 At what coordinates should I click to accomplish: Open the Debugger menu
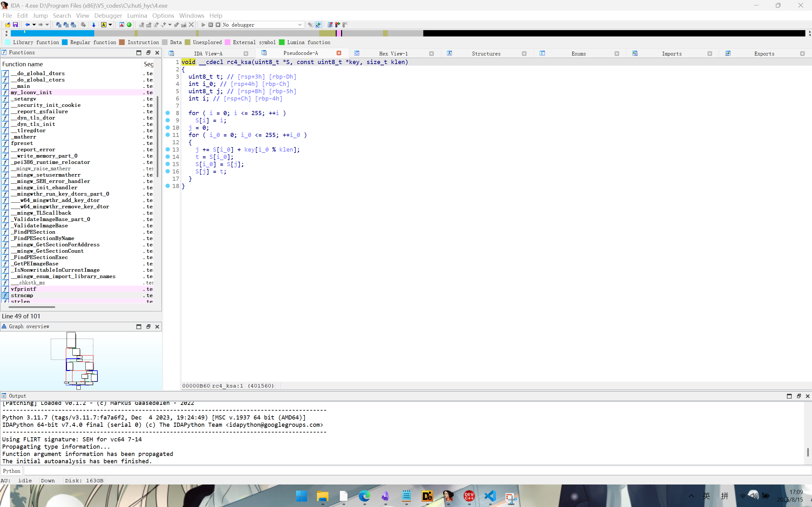tap(108, 16)
